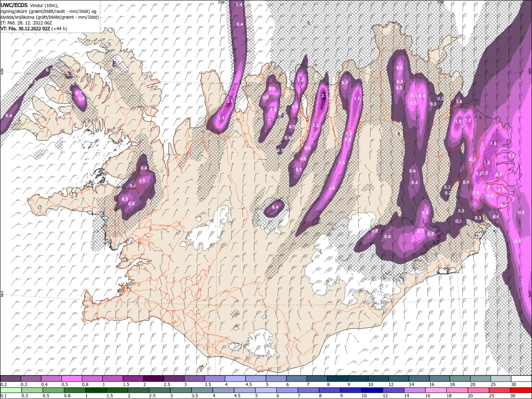This screenshot has width=532, height=399.
Task: Select the darkest green swatch labeled 1
Action: coord(96,390)
